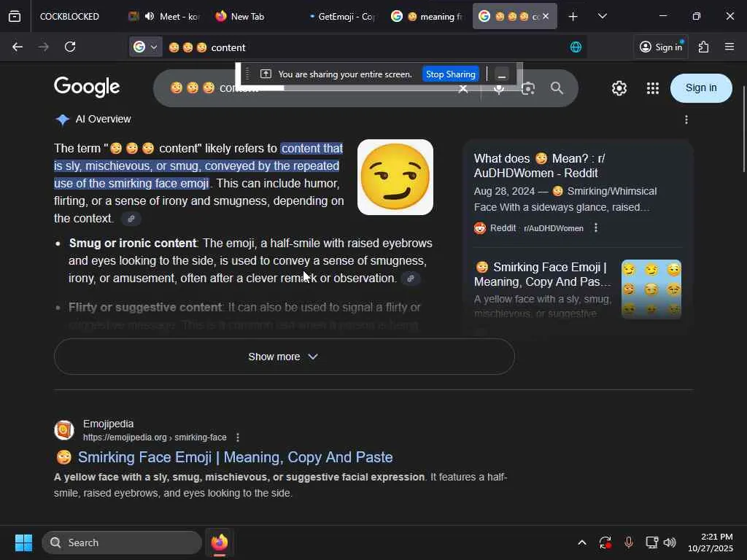747x560 pixels.
Task: Reload the current page
Action: (x=70, y=47)
